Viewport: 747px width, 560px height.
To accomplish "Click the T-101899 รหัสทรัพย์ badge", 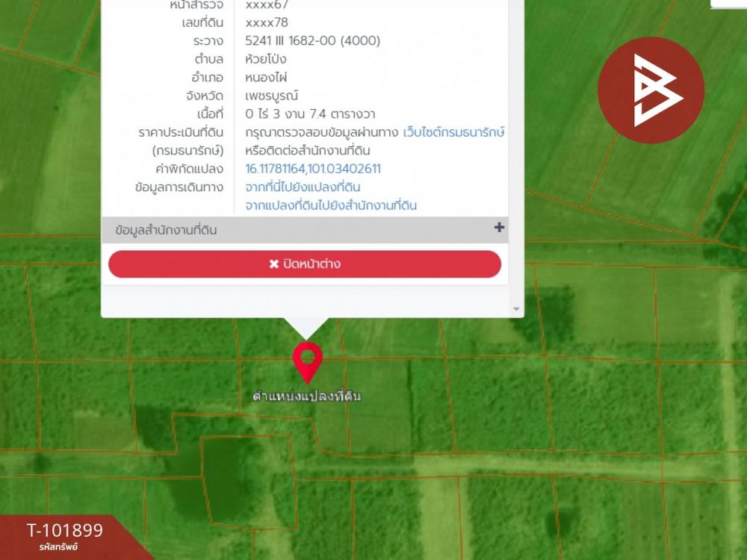I will tap(64, 537).
